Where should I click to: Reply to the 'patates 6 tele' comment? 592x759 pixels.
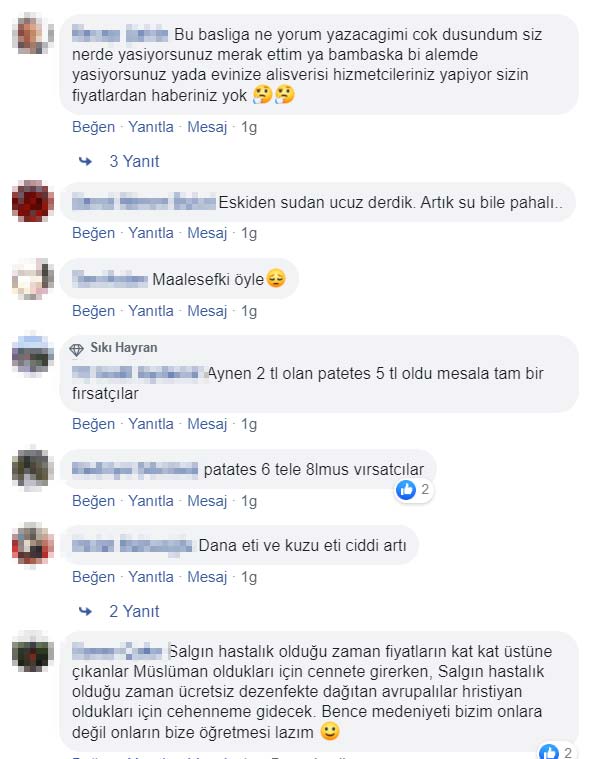point(151,501)
